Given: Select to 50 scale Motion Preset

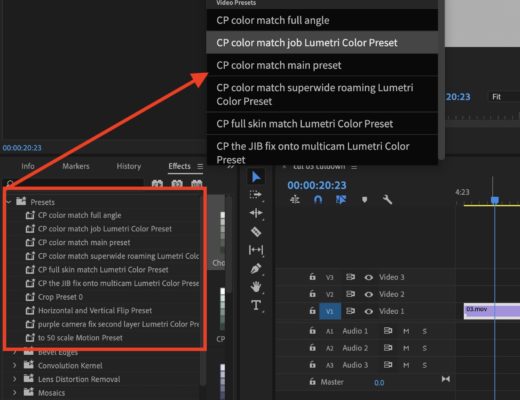Looking at the screenshot, I should 80,338.
